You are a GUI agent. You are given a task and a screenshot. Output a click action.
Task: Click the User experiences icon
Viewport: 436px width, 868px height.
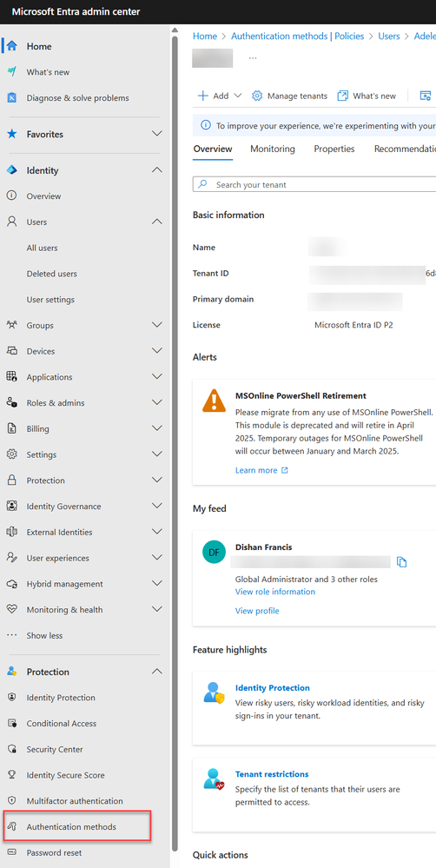tap(11, 558)
